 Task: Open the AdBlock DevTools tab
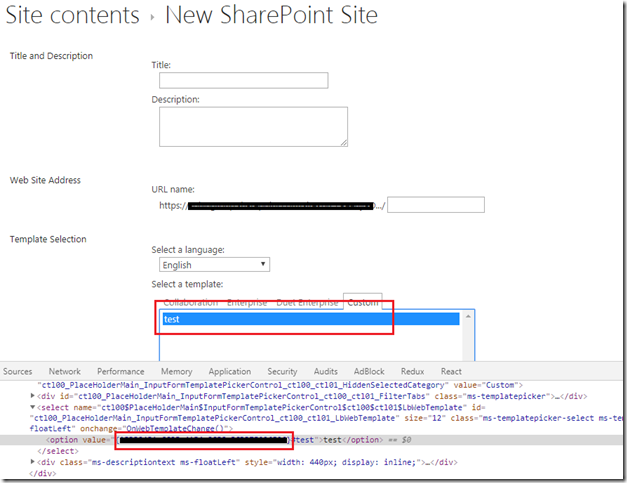[x=369, y=371]
